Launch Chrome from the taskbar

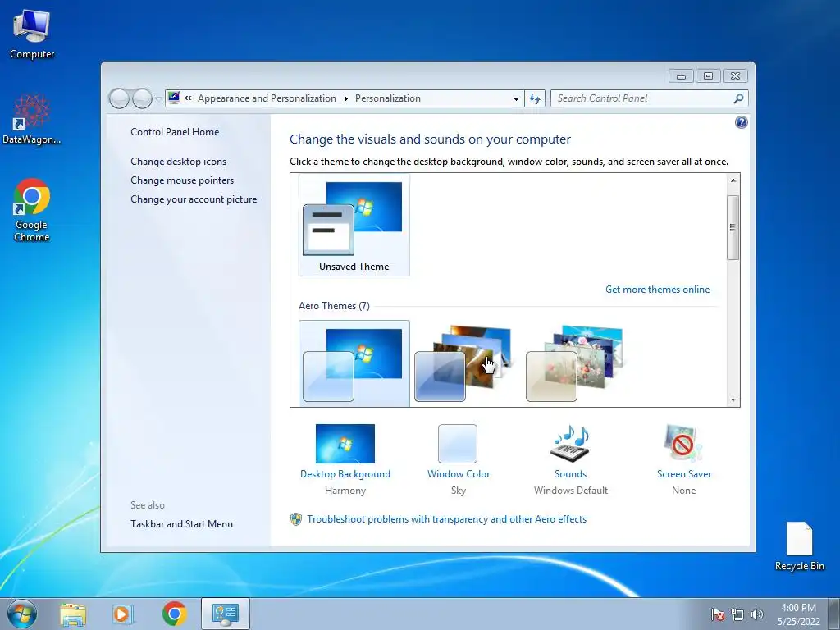174,614
